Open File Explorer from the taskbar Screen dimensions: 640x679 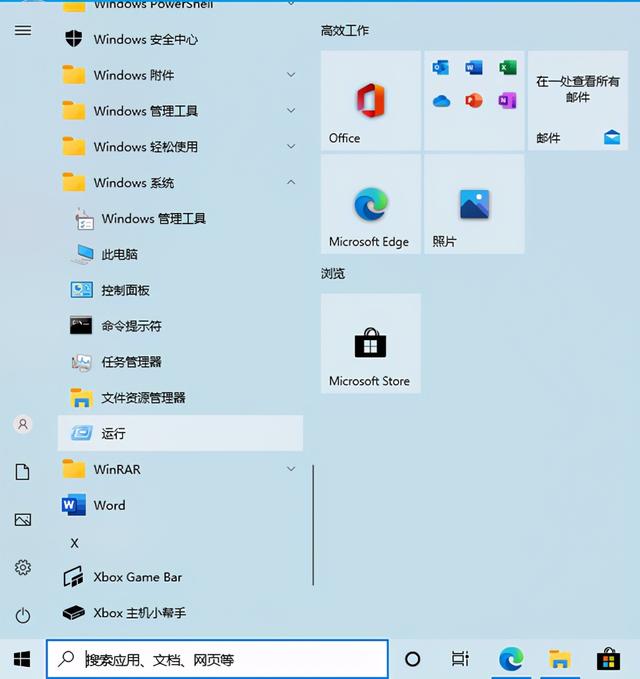click(560, 659)
